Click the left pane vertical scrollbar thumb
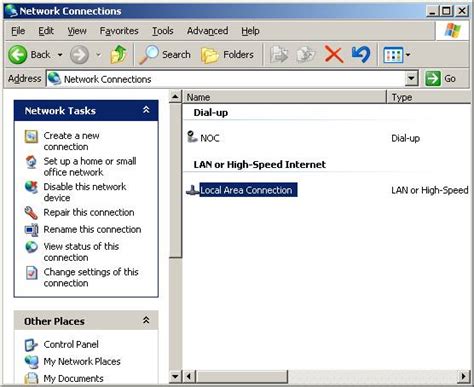474x387 pixels. coord(175,181)
